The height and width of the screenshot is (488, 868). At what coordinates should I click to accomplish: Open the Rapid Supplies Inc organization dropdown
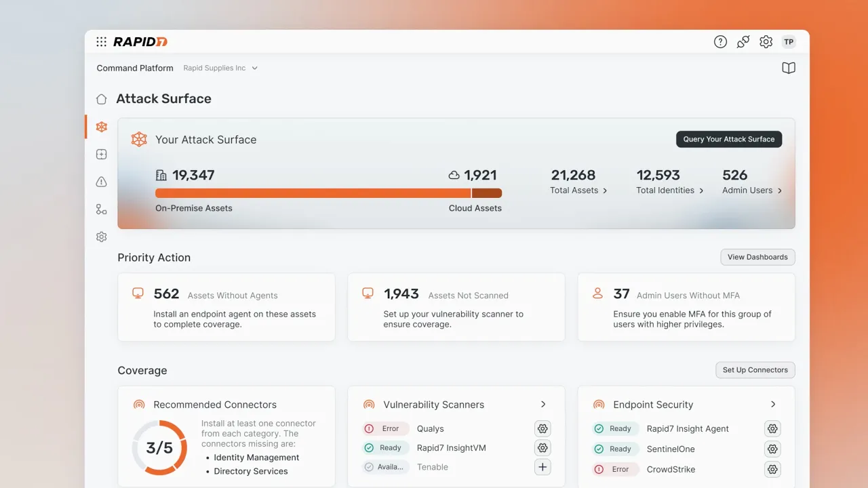coord(220,68)
